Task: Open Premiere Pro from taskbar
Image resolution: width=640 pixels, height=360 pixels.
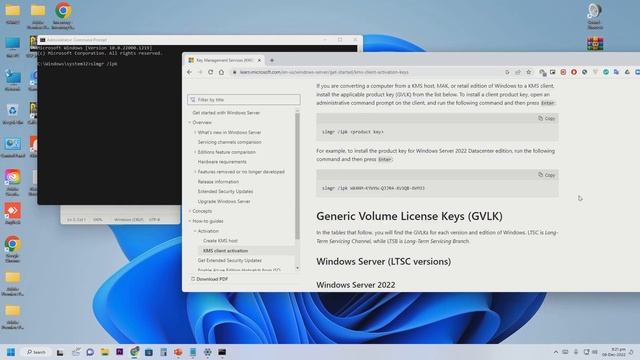Action: [120, 352]
